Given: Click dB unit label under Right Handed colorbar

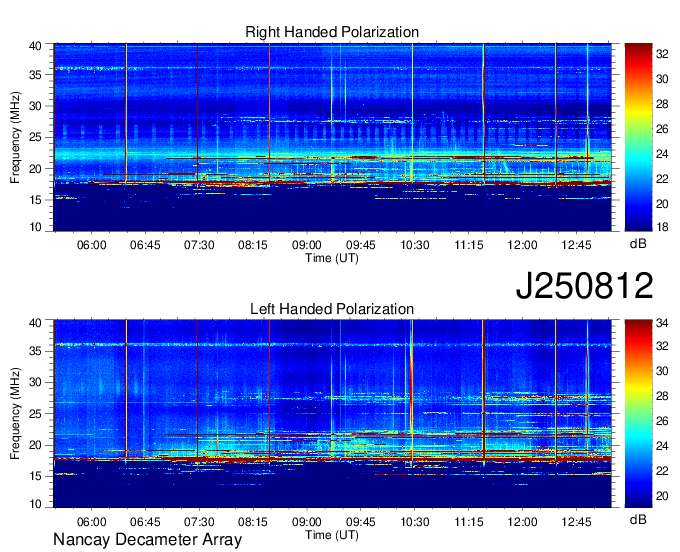Looking at the screenshot, I should [638, 243].
